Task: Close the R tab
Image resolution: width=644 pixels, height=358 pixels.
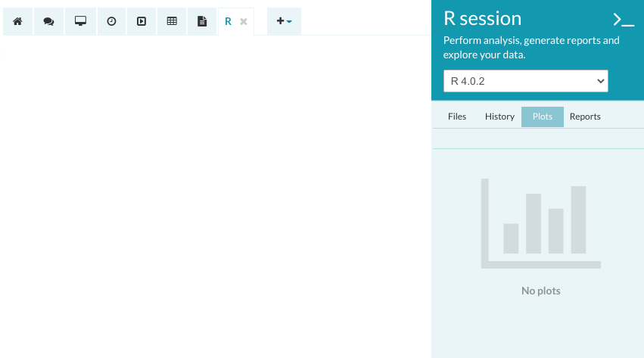Action: click(x=244, y=22)
